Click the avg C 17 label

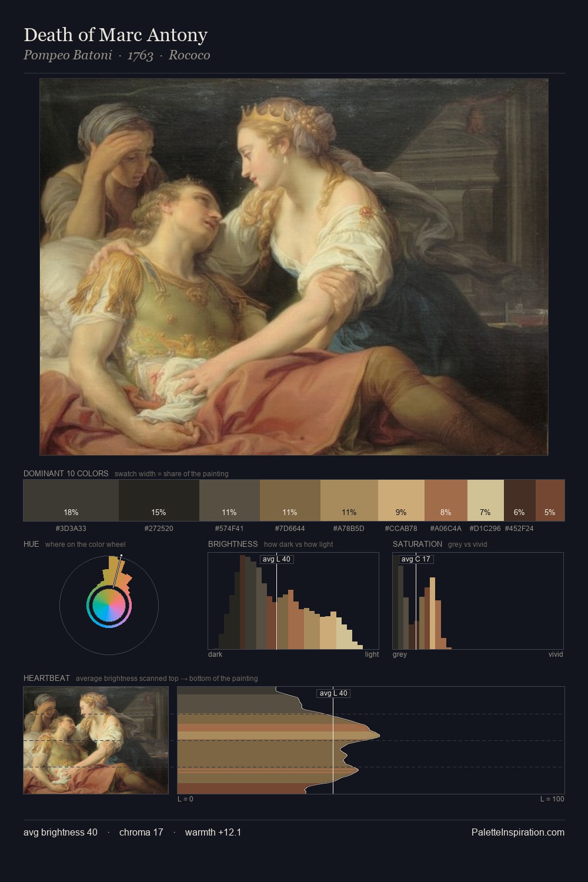pyautogui.click(x=416, y=559)
